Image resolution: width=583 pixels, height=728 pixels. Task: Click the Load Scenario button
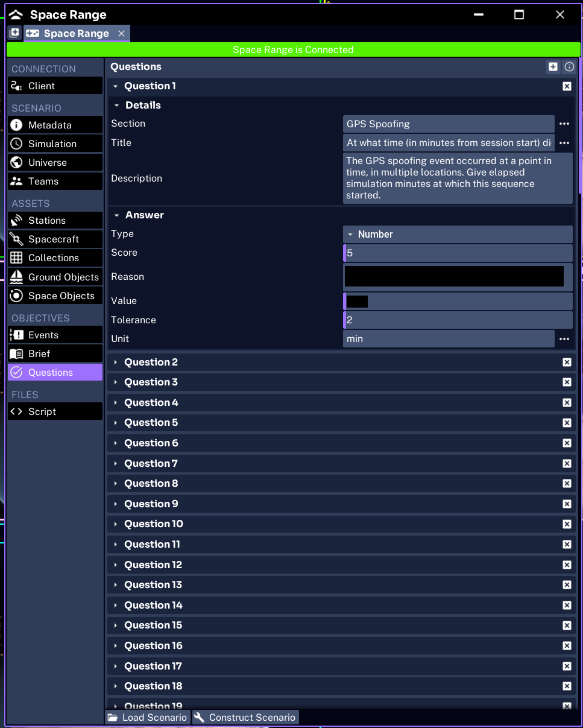tap(148, 717)
